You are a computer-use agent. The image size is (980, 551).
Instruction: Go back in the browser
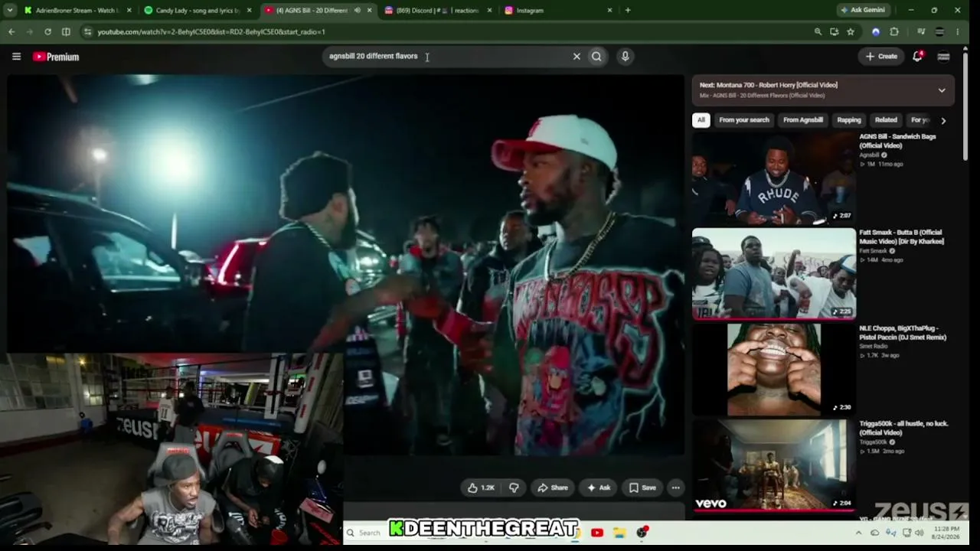[11, 31]
